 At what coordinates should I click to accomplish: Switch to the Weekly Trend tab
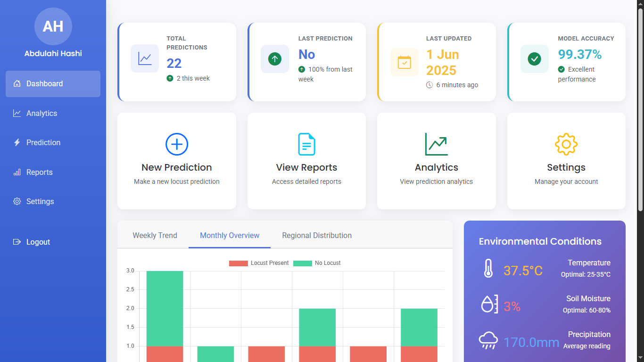pyautogui.click(x=155, y=235)
